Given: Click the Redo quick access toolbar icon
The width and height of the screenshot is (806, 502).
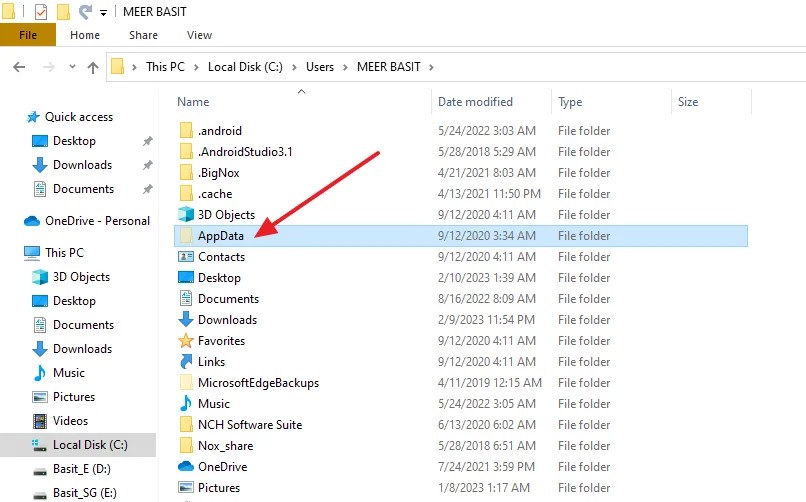Looking at the screenshot, I should tap(85, 11).
